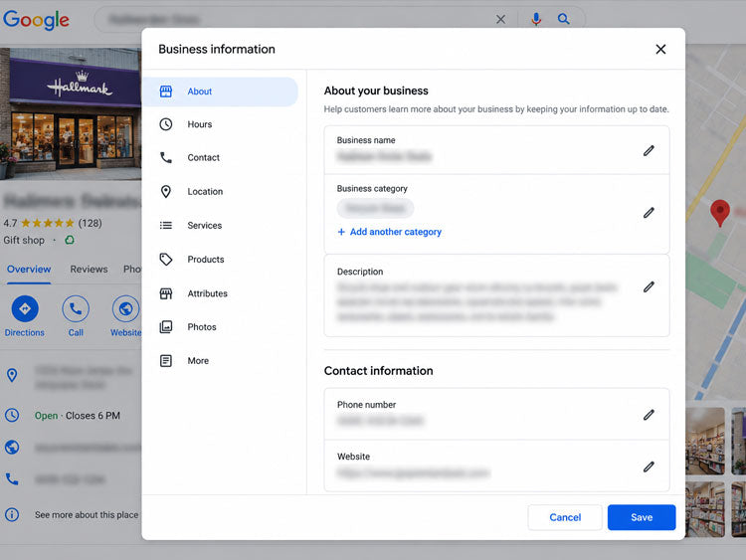Open the Products section
The width and height of the screenshot is (746, 560).
click(220, 260)
